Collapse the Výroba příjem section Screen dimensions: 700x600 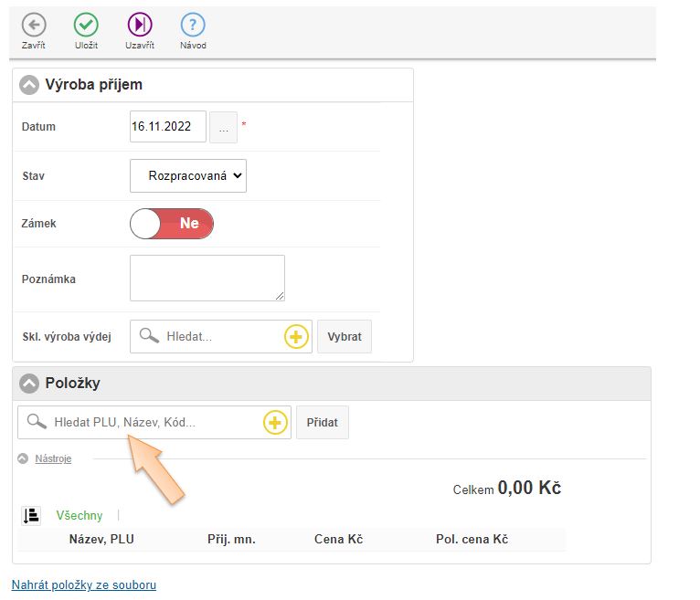pyautogui.click(x=30, y=85)
